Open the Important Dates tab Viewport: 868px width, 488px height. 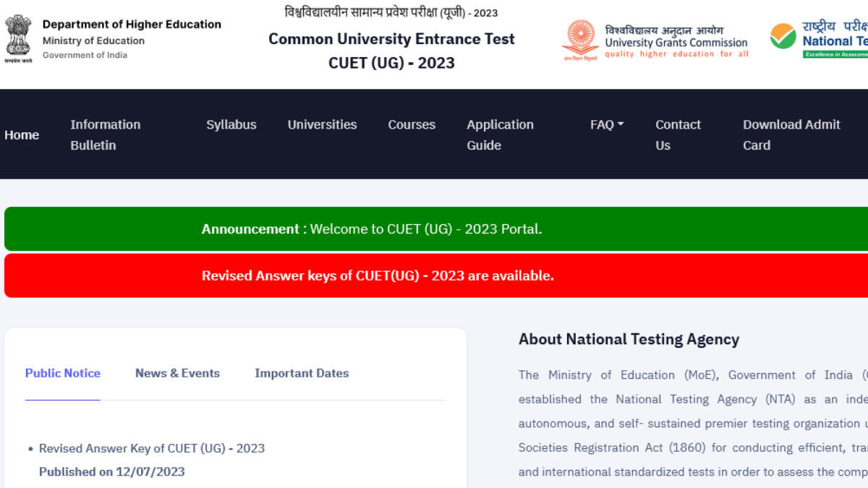coord(302,373)
